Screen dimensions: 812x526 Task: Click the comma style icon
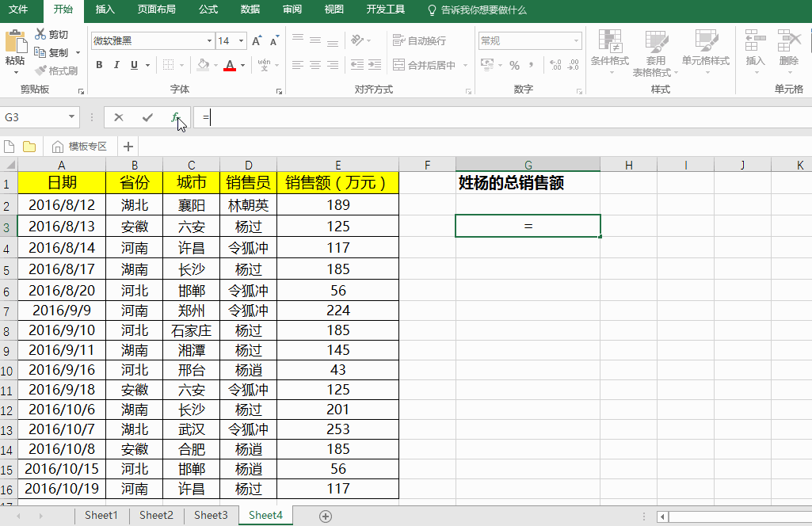(532, 65)
